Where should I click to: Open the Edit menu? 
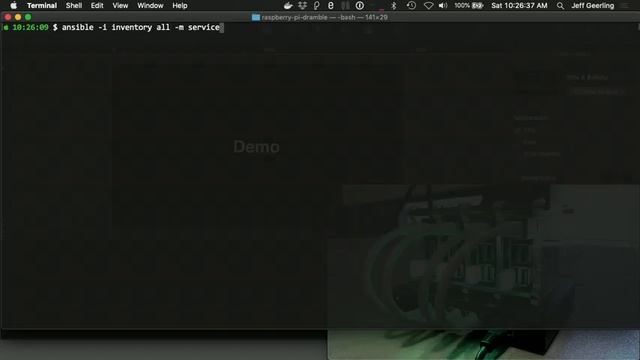[97, 6]
